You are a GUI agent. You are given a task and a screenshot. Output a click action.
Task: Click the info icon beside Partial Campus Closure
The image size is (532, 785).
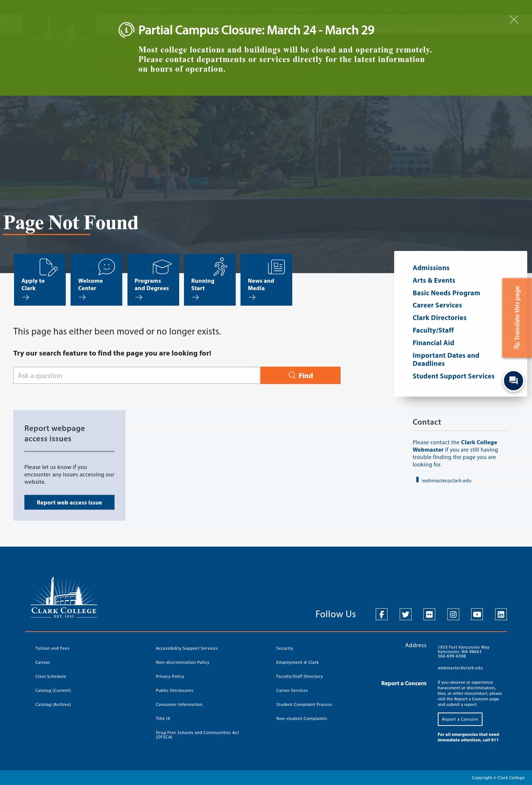pyautogui.click(x=126, y=30)
